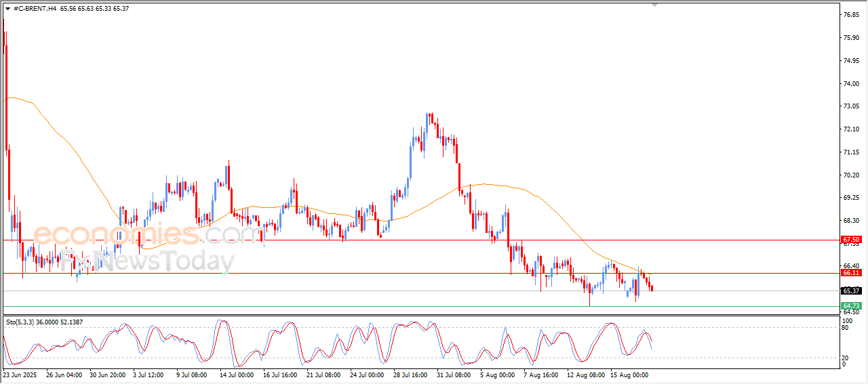The width and height of the screenshot is (868, 384).
Task: Click the 73.05 price axis label
Action: (851, 106)
